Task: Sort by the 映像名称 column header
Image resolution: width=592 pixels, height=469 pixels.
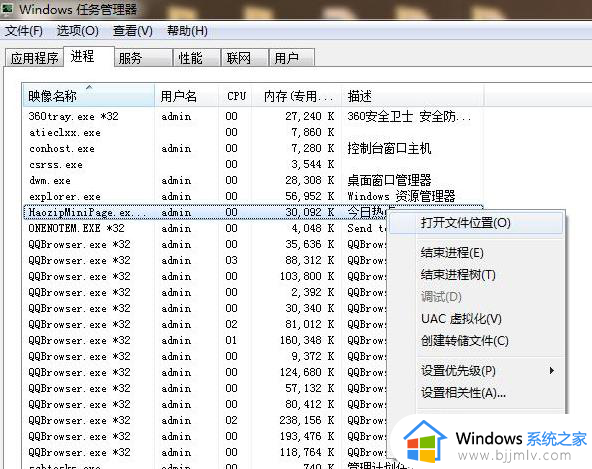Action: click(88, 96)
